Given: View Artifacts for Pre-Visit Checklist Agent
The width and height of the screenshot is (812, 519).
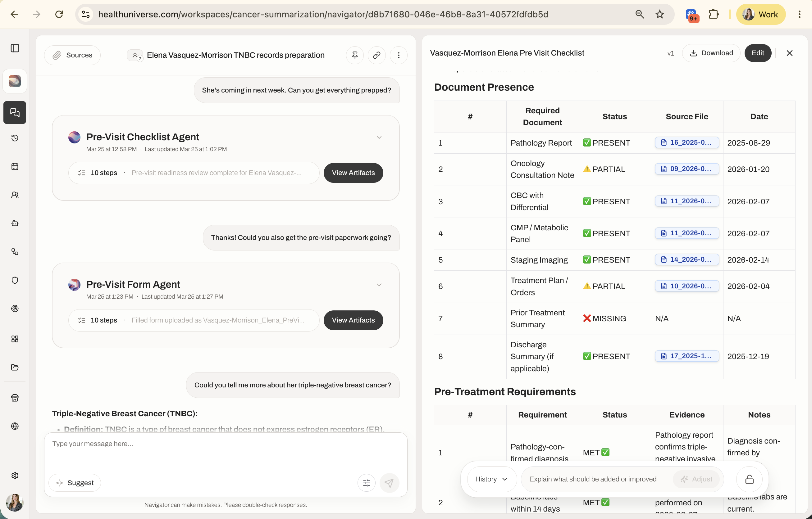Looking at the screenshot, I should click(353, 173).
